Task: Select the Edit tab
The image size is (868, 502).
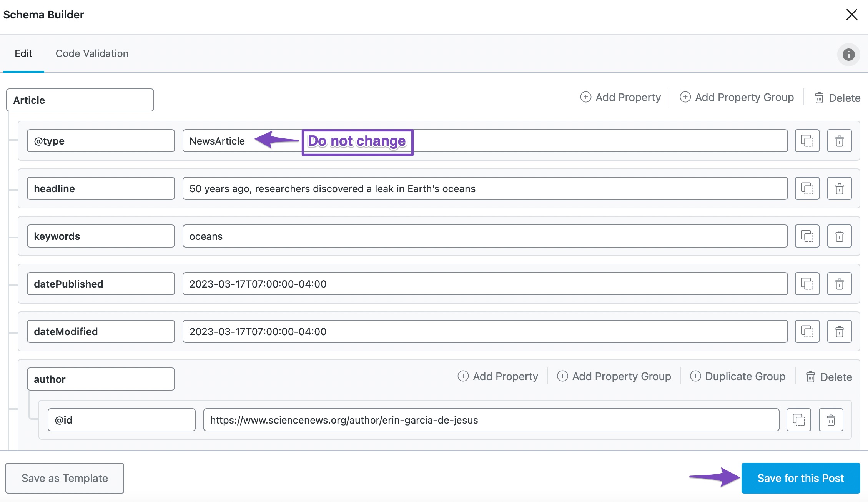Action: (24, 53)
